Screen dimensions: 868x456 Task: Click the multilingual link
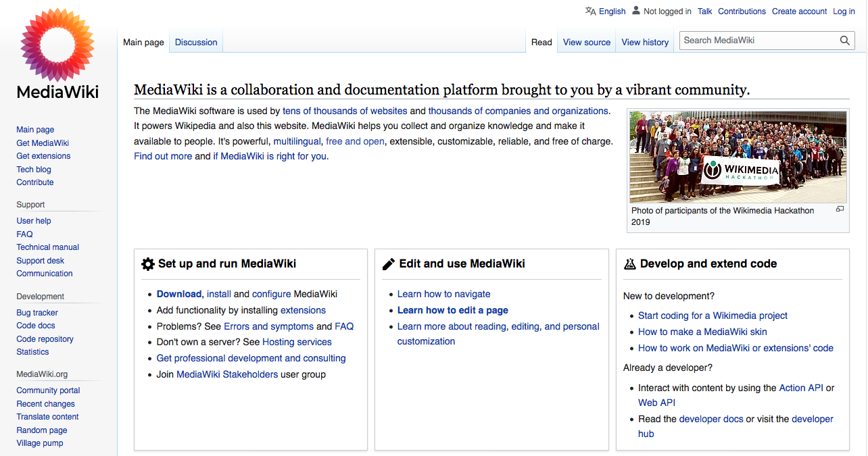point(297,141)
